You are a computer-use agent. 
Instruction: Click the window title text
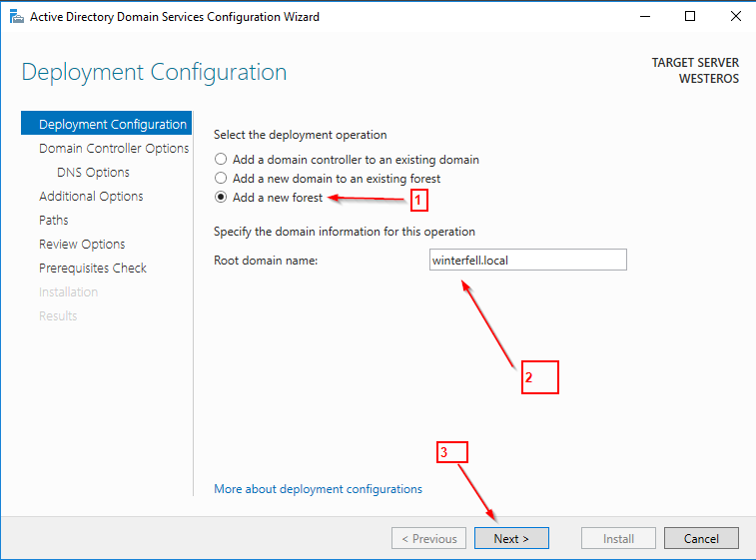175,17
